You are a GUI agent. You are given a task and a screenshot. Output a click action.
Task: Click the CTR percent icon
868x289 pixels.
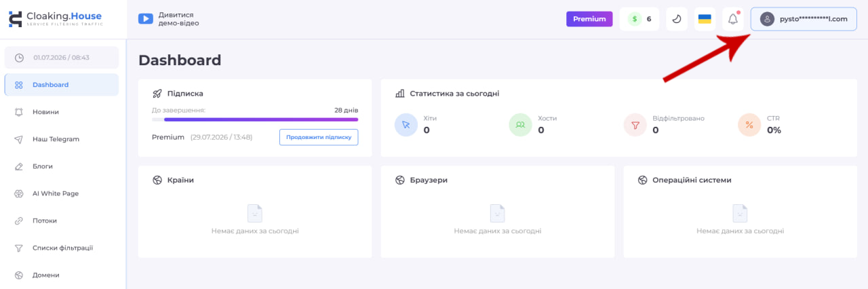[x=749, y=125]
